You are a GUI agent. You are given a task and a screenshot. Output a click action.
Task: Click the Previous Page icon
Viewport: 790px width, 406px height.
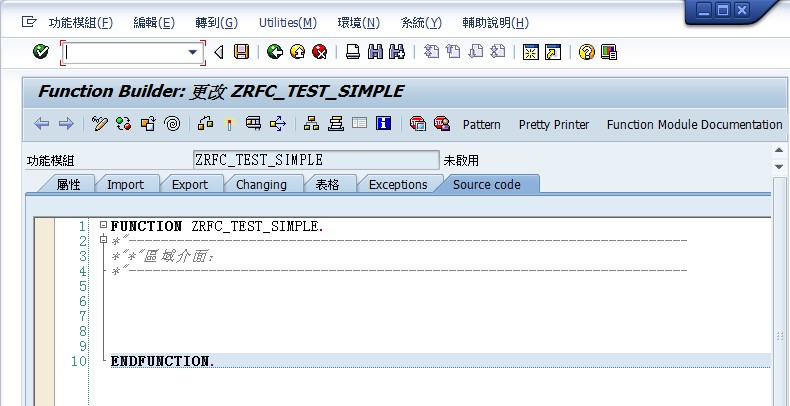[x=453, y=52]
